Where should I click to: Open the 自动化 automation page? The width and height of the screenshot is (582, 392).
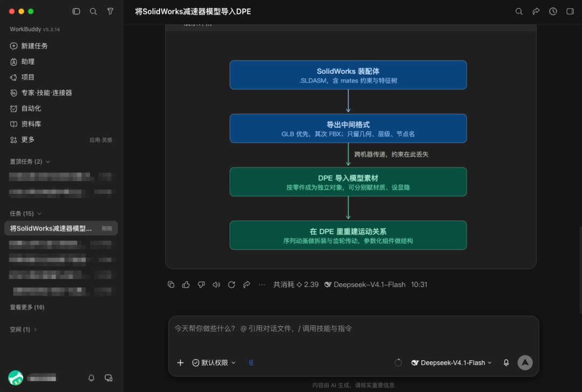[26, 108]
